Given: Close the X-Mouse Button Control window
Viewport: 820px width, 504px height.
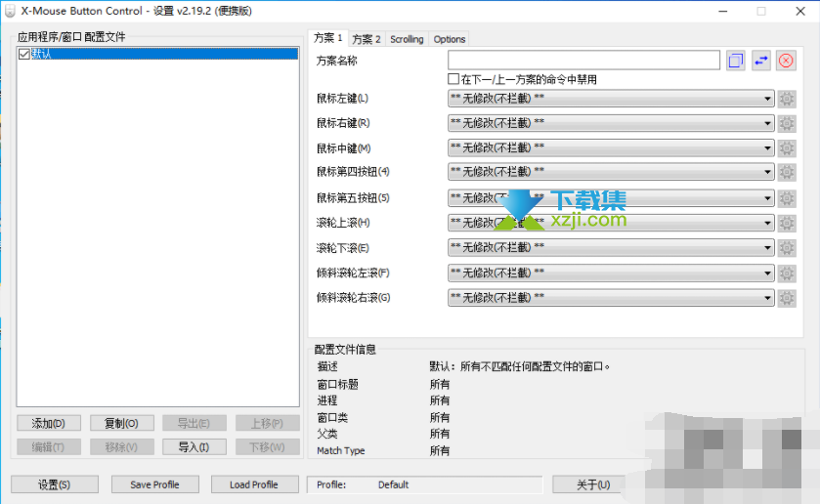Looking at the screenshot, I should (800, 11).
